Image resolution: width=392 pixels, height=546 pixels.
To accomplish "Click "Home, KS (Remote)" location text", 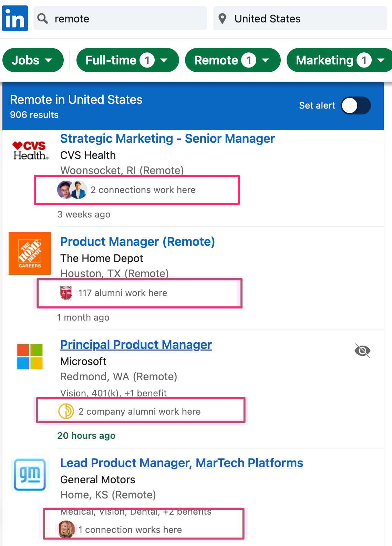I will pos(108,495).
